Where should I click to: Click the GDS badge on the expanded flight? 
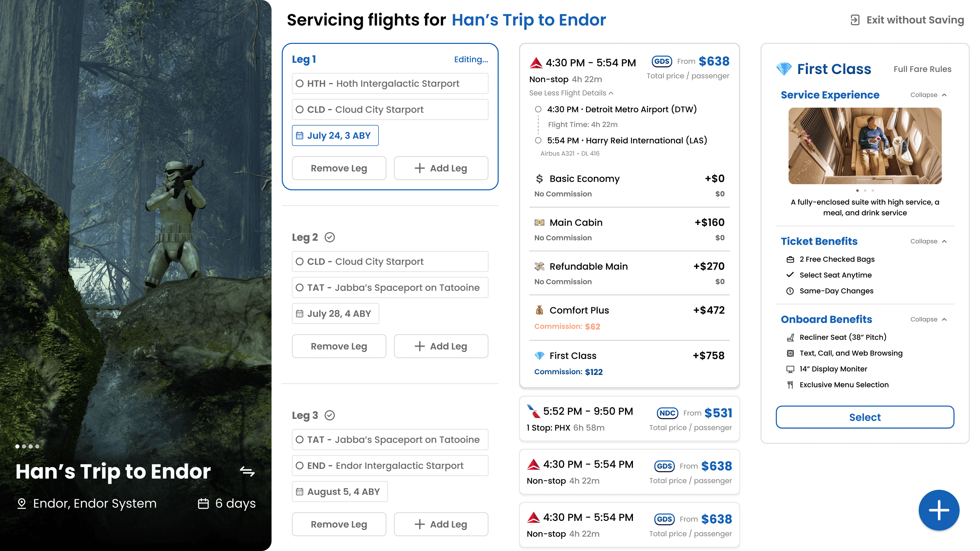tap(661, 61)
